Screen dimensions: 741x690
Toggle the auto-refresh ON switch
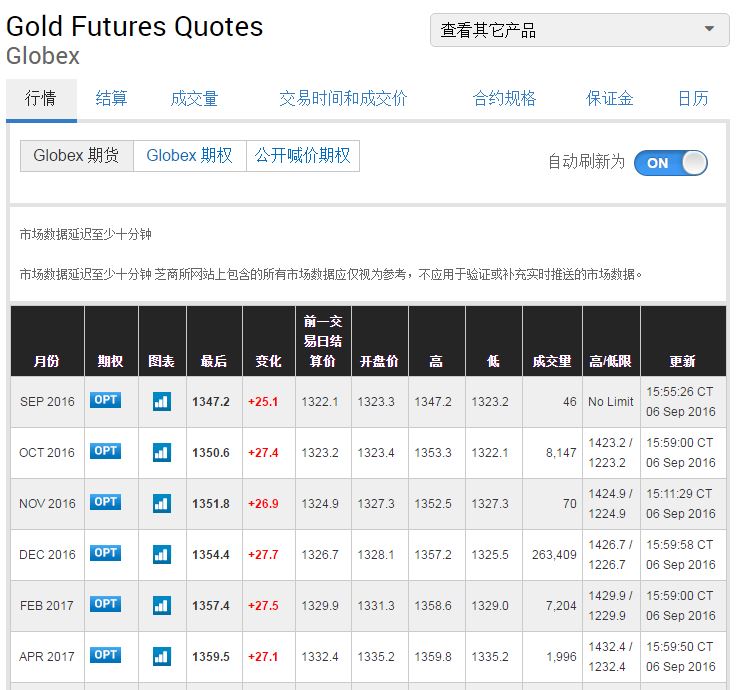point(670,163)
